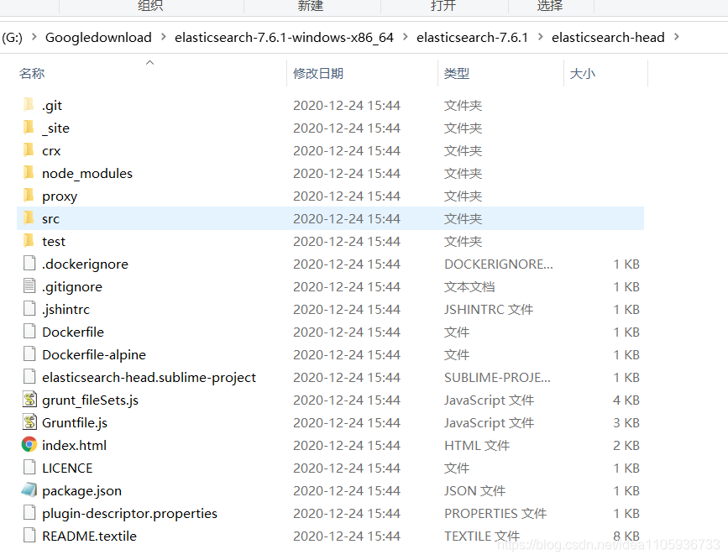Viewport: 728px width, 560px height.
Task: Expand arrow after elasticsearch-7.6.1-windows-x86_64
Action: click(405, 37)
